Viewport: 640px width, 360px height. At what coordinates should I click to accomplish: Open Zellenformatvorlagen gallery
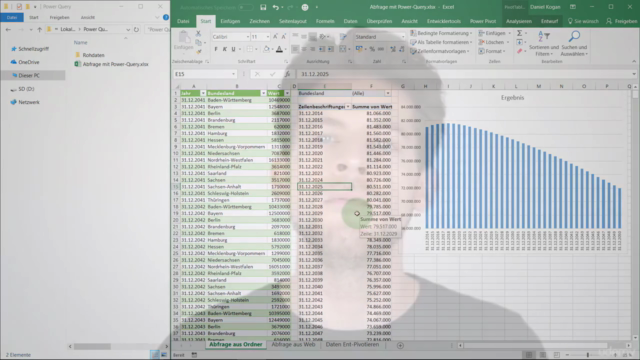click(440, 51)
